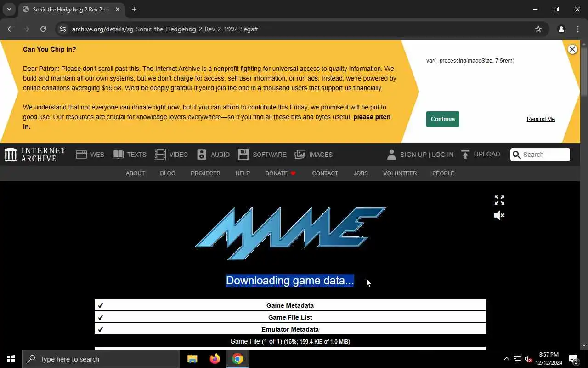The width and height of the screenshot is (588, 368).
Task: Bookmark this page with the star icon
Action: coord(538,29)
